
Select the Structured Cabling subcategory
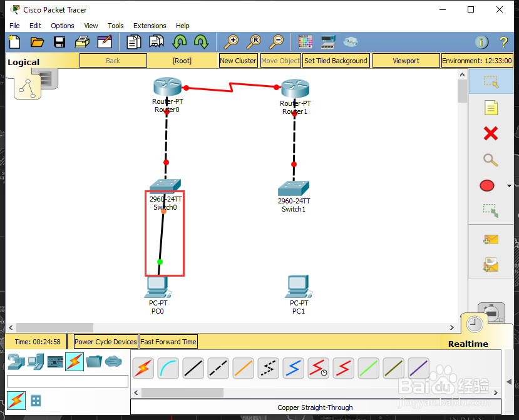click(x=36, y=401)
